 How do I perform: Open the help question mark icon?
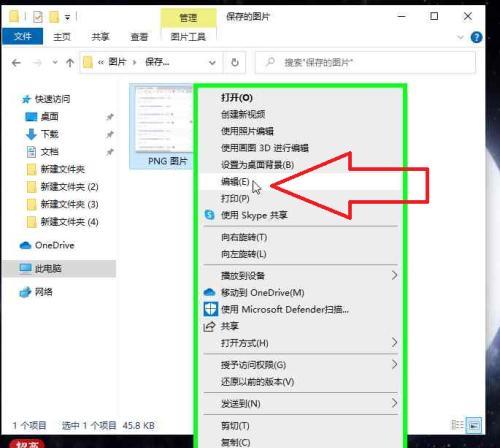(x=476, y=37)
